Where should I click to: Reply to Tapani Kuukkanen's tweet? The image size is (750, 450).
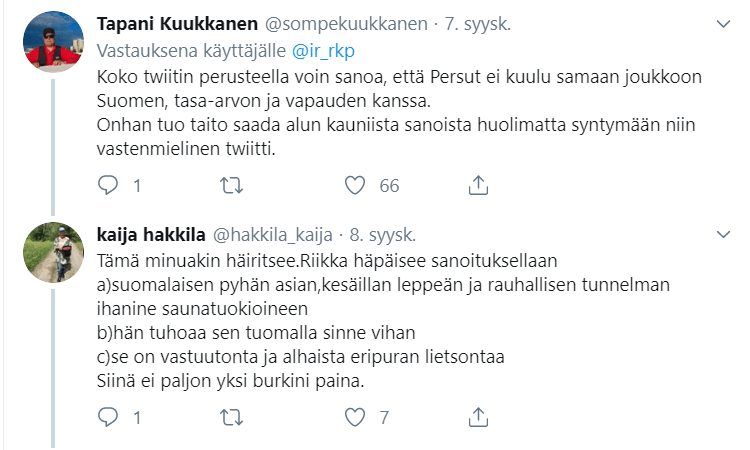point(110,185)
